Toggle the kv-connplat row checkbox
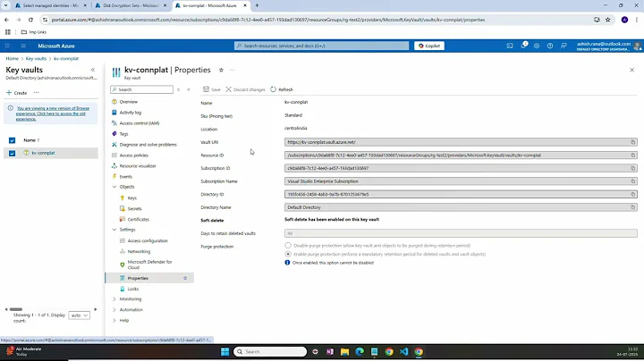The width and height of the screenshot is (644, 361). tap(12, 153)
